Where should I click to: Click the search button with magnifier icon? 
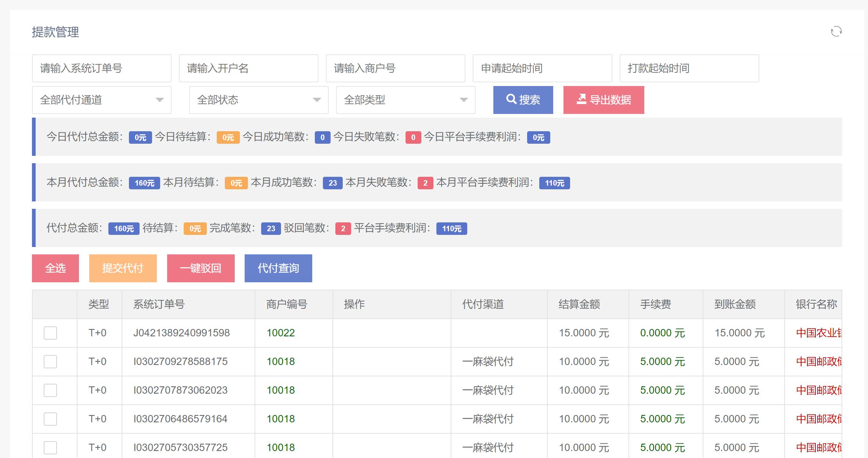[523, 100]
